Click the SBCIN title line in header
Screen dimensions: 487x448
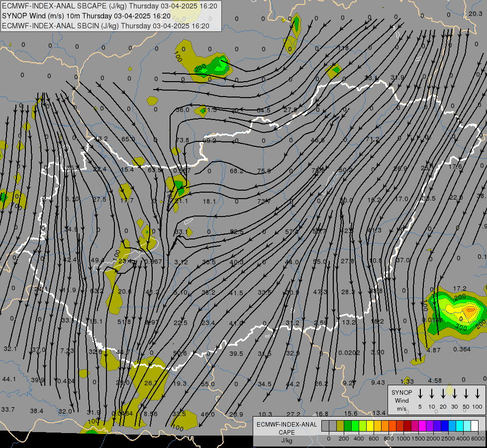105,26
